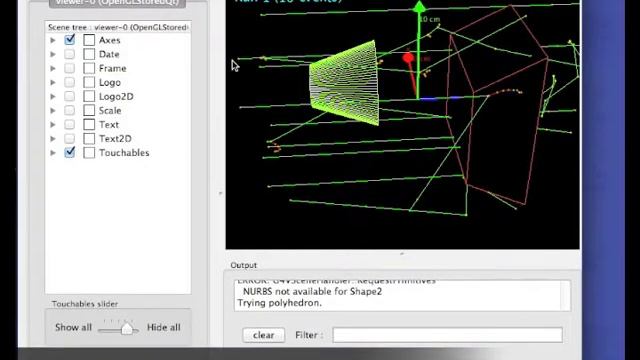Click the green wireframe cone in viewer
640x360 pixels.
click(x=345, y=84)
